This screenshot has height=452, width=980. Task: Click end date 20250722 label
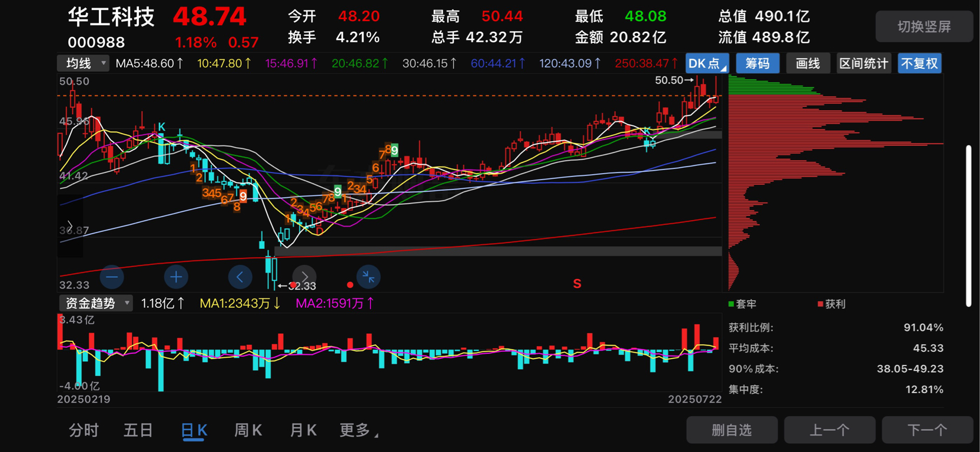(x=695, y=399)
